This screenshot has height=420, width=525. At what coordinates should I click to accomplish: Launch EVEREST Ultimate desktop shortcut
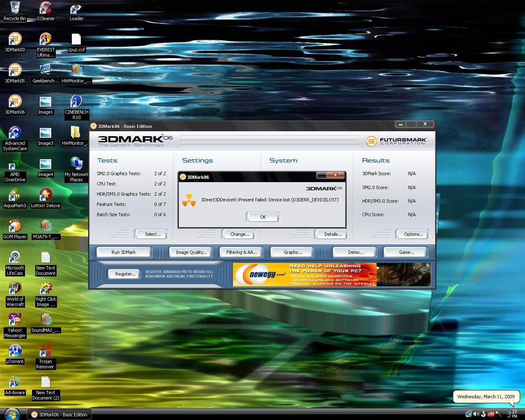coord(46,45)
